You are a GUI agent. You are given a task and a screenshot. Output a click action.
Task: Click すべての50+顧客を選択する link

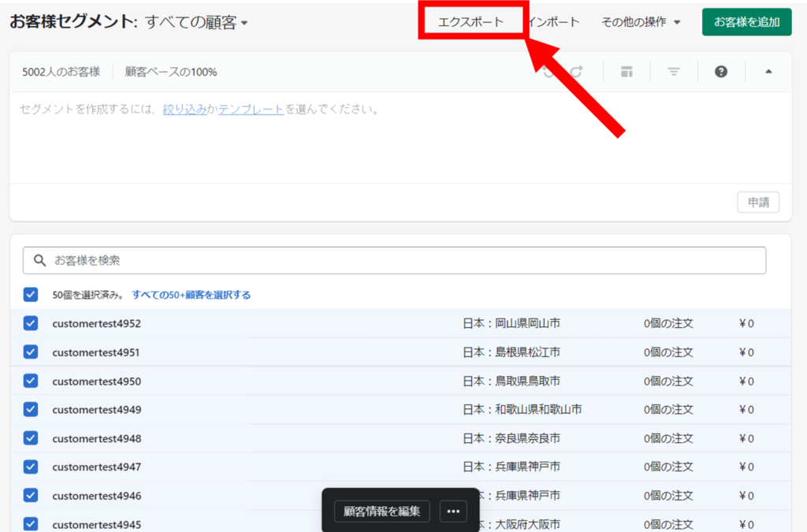pyautogui.click(x=191, y=295)
